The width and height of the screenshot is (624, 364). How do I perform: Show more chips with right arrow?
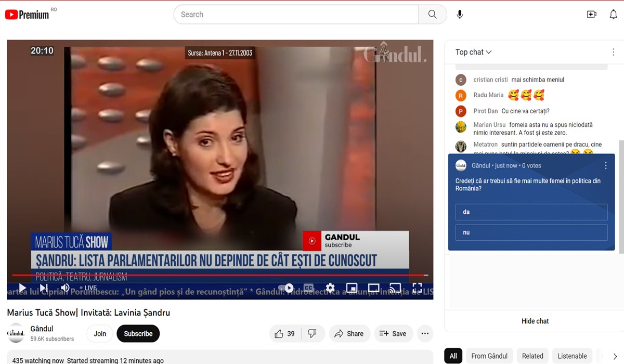pyautogui.click(x=615, y=356)
